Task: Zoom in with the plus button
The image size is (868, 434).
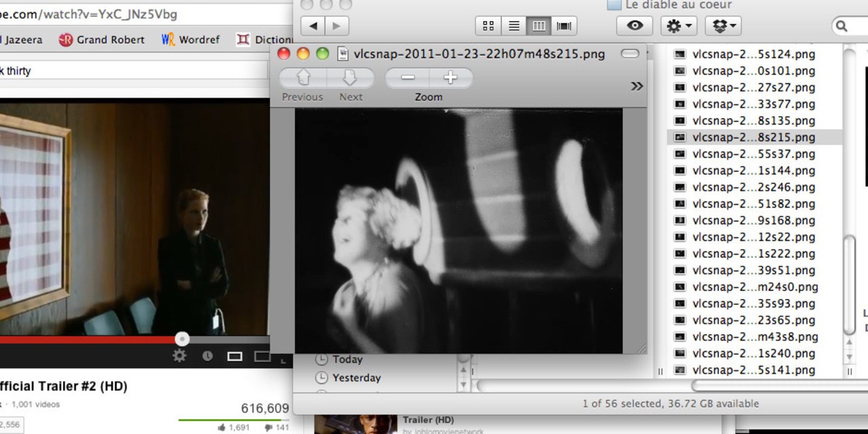Action: pos(450,78)
